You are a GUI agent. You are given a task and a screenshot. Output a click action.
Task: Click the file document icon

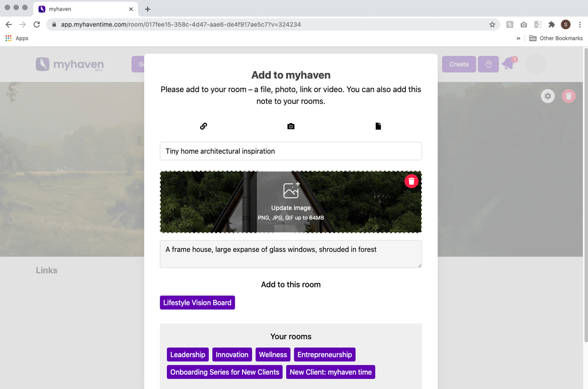tap(378, 126)
